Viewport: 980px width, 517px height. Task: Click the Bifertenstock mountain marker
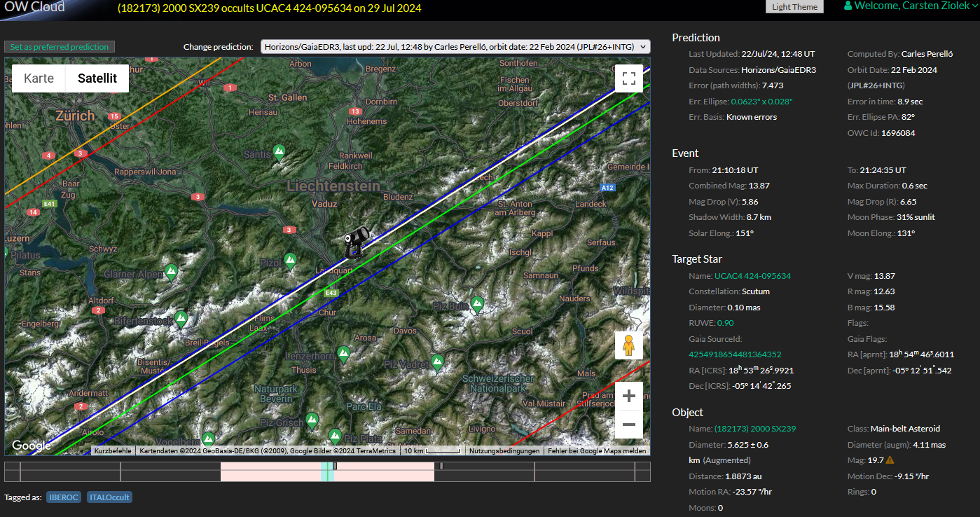pos(181,319)
